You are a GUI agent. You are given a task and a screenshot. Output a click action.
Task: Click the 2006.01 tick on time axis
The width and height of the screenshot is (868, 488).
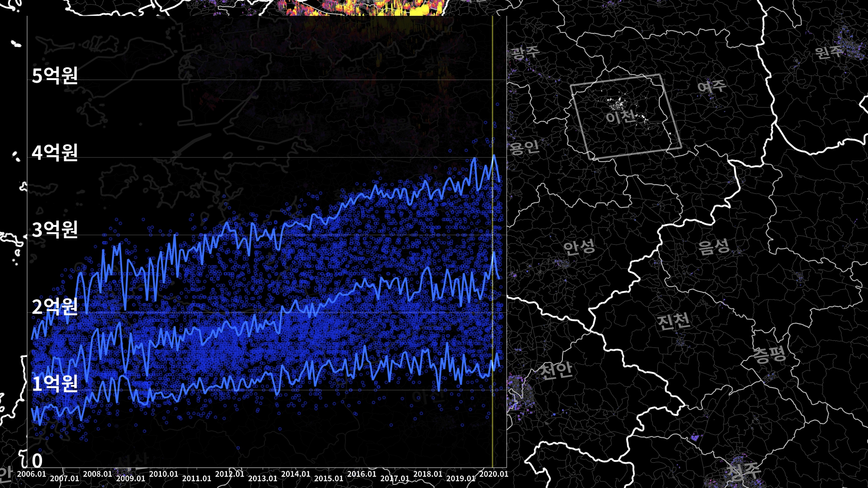[x=31, y=474]
